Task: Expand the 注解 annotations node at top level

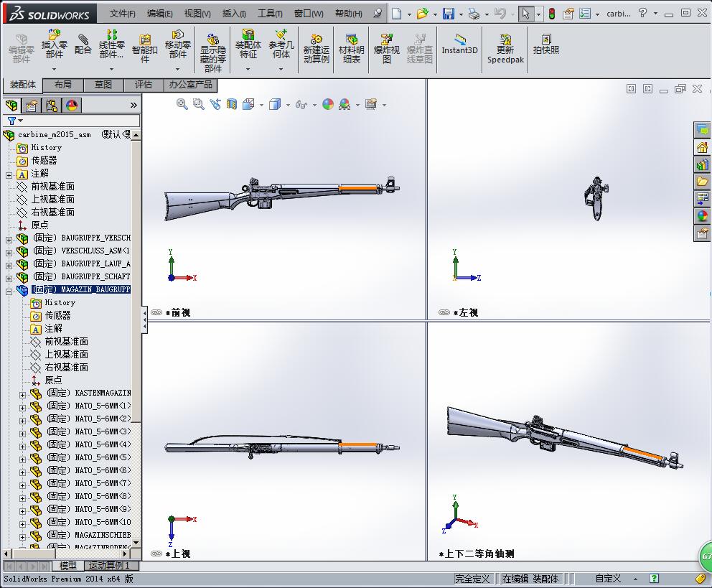Action: pos(9,174)
